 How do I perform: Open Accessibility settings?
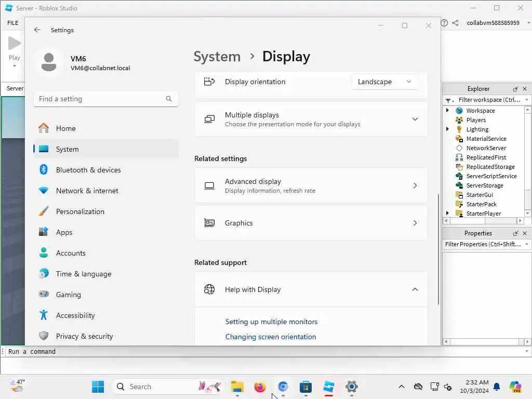point(106,315)
